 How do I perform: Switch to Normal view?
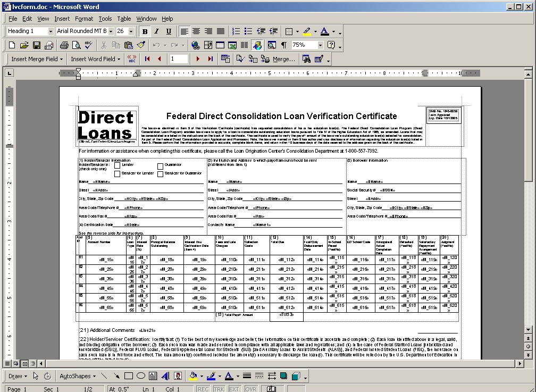pyautogui.click(x=7, y=363)
